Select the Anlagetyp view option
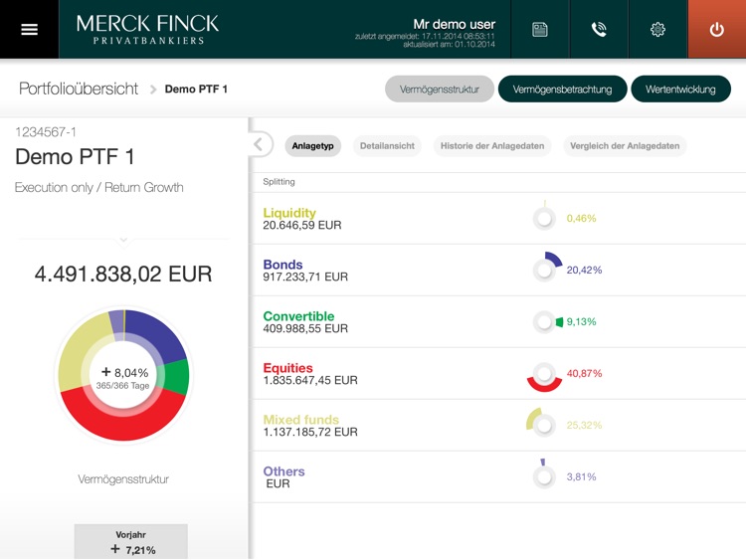Screen dimensions: 746x560 click(x=313, y=146)
